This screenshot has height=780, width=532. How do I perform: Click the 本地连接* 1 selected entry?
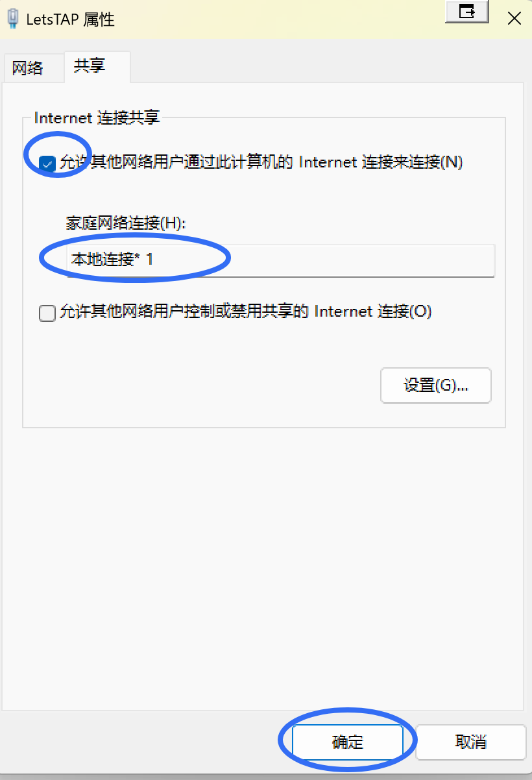pos(112,260)
